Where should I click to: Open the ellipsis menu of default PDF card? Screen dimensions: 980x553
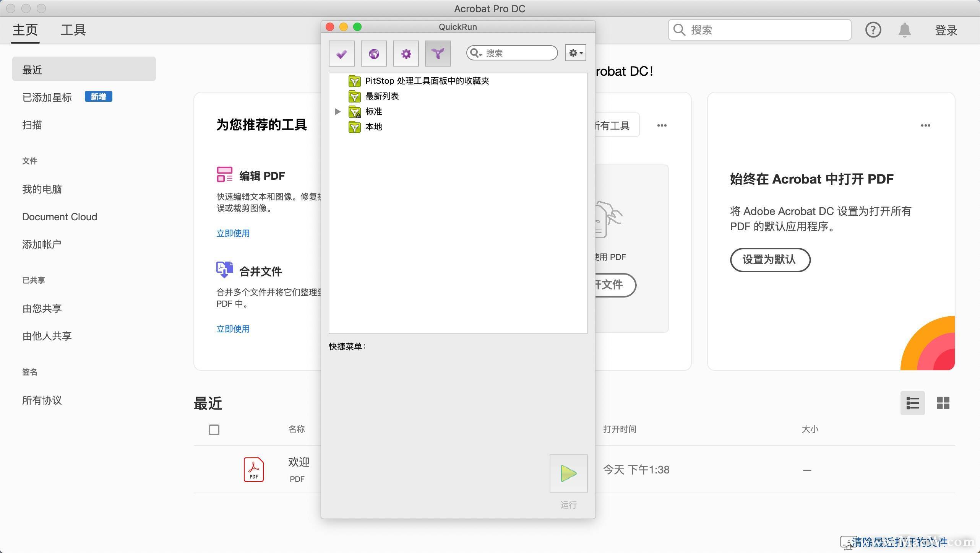926,125
